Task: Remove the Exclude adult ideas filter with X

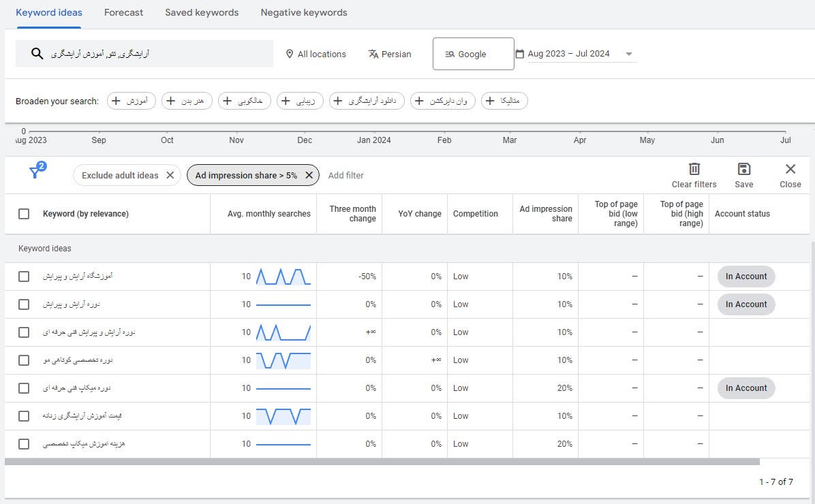Action: tap(170, 175)
